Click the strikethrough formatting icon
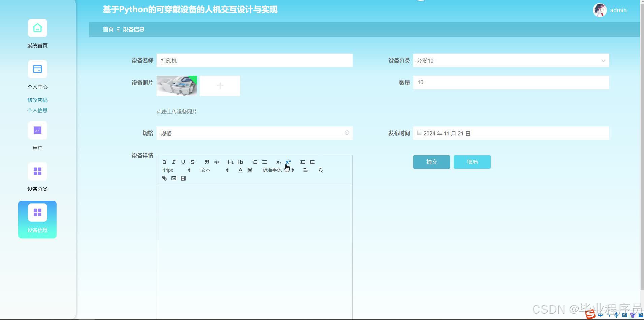Viewport: 644px width, 320px height. tap(192, 162)
